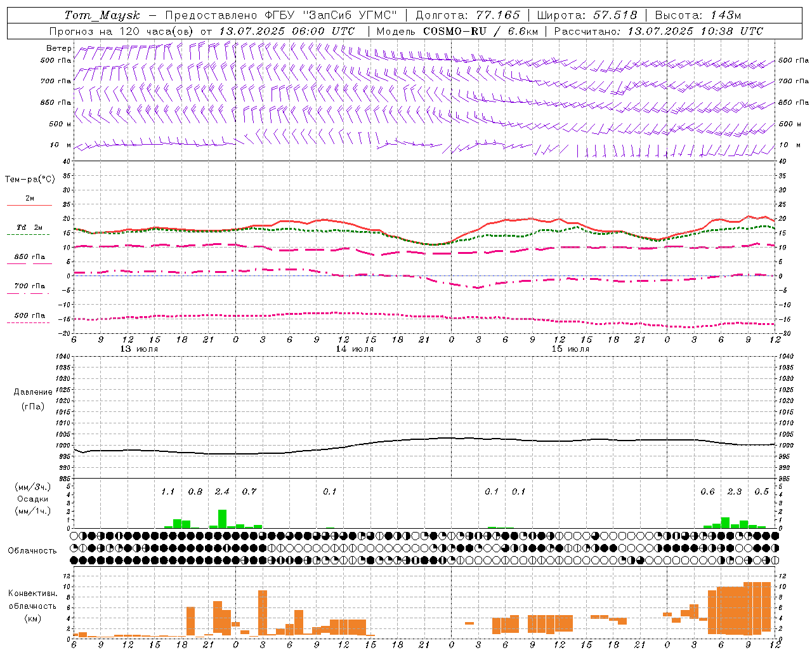Click the longitude value Долгота: 77.165
The height and width of the screenshot is (650, 812).
tap(468, 15)
